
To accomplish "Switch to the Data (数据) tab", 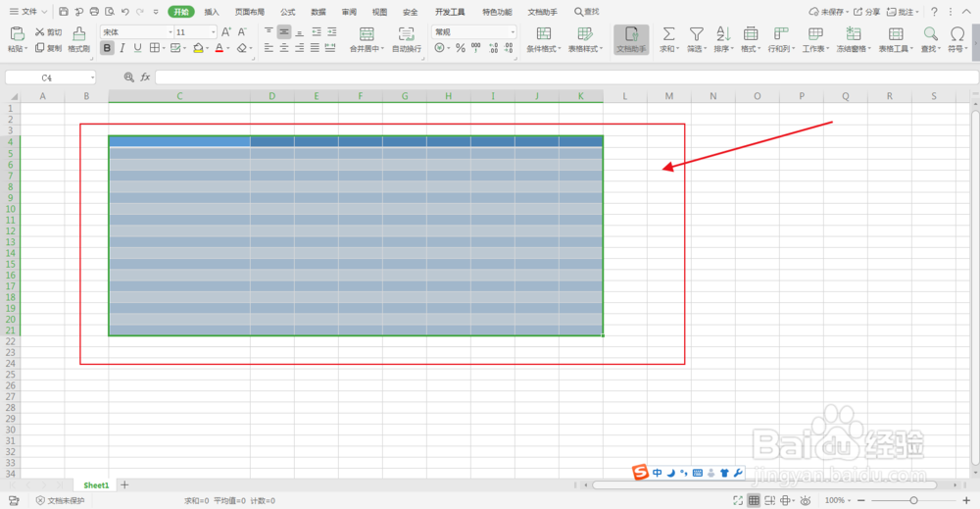I will point(318,12).
